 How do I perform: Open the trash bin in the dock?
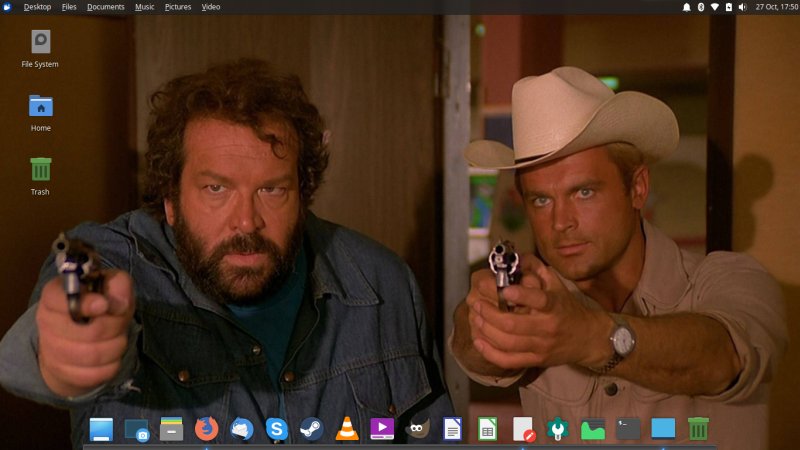[x=698, y=429]
